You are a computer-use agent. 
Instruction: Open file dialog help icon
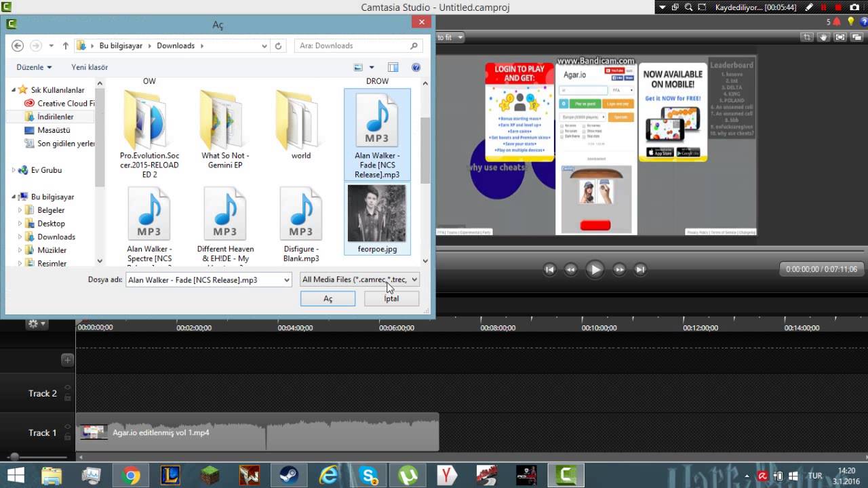[x=416, y=67]
